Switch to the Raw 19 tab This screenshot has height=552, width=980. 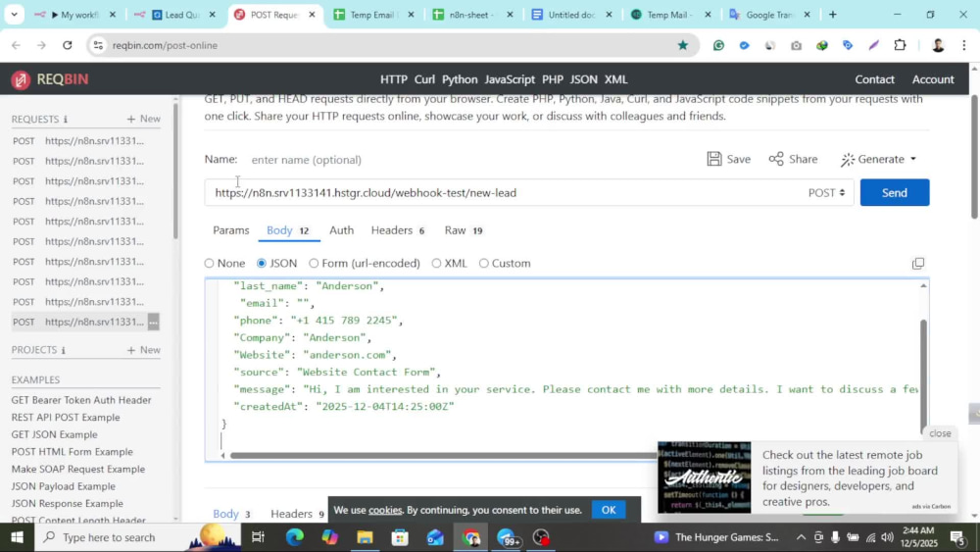(464, 230)
